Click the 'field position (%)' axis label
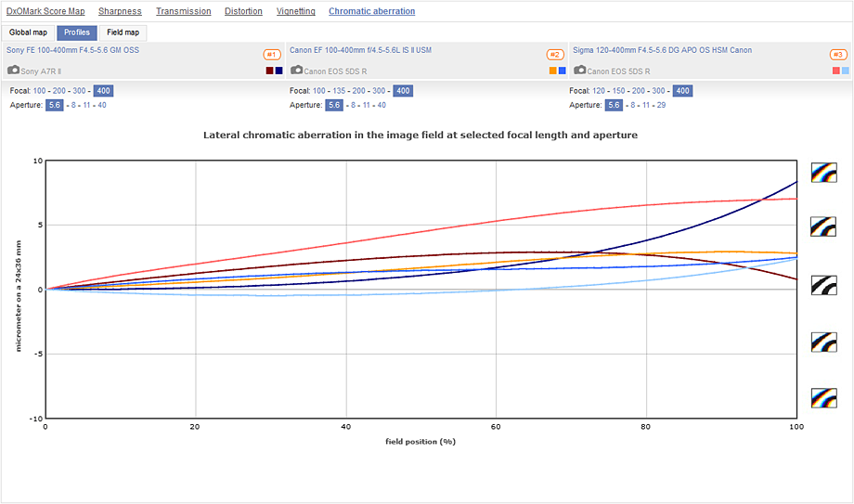Image resolution: width=854 pixels, height=504 pixels. pos(421,441)
